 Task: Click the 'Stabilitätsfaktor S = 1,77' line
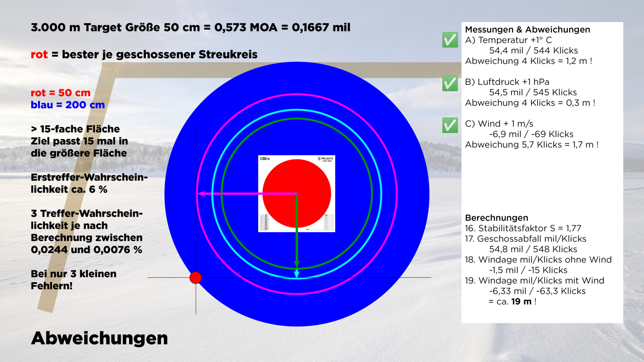tap(523, 228)
